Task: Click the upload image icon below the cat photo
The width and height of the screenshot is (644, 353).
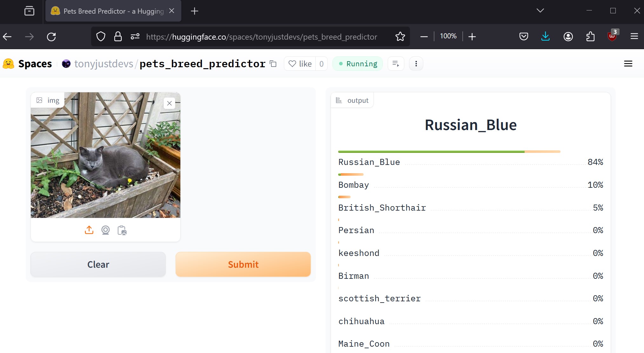Action: tap(89, 230)
